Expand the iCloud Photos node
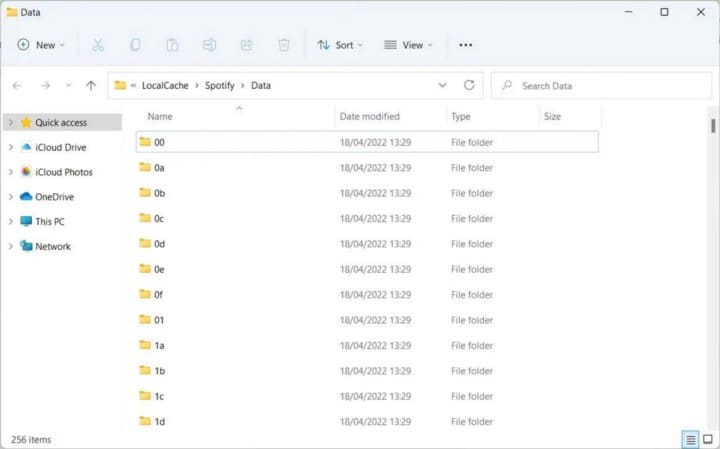 11,172
